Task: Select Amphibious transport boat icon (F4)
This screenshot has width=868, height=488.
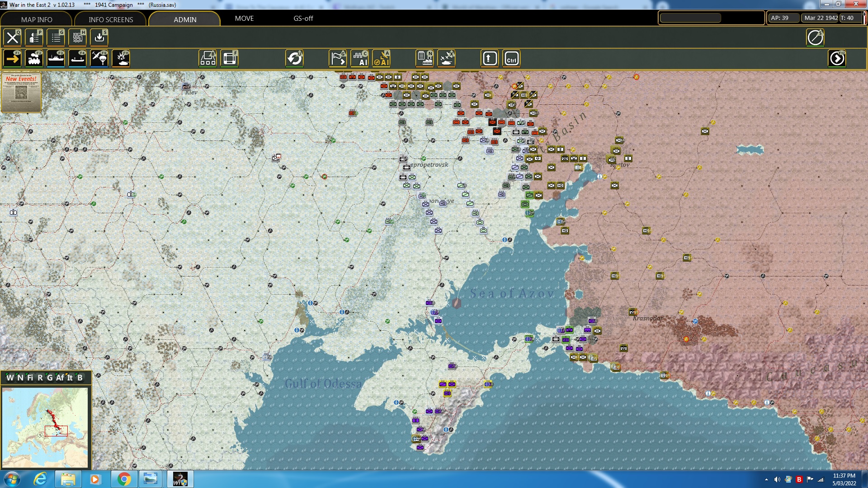Action: click(78, 59)
